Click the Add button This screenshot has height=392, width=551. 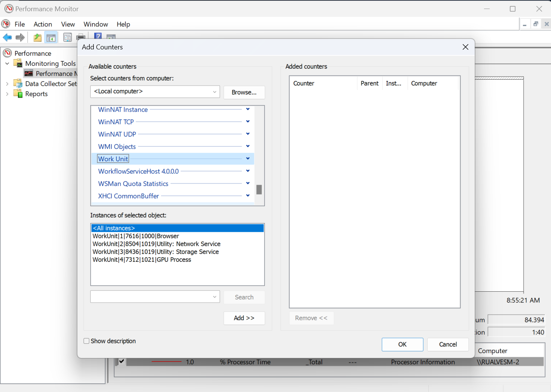point(244,318)
